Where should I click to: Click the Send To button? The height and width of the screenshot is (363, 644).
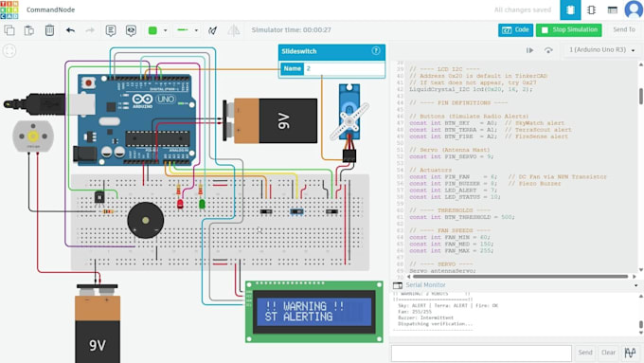pos(624,29)
